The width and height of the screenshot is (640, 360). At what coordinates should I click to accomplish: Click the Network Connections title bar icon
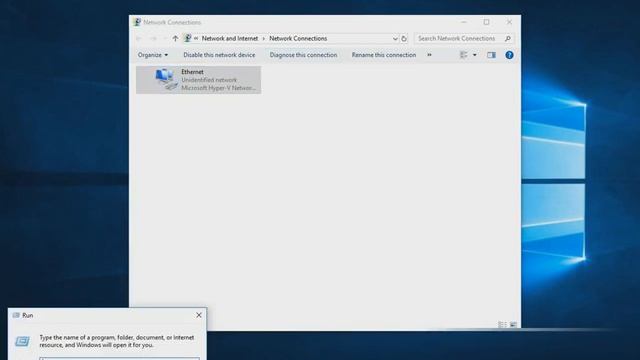137,22
